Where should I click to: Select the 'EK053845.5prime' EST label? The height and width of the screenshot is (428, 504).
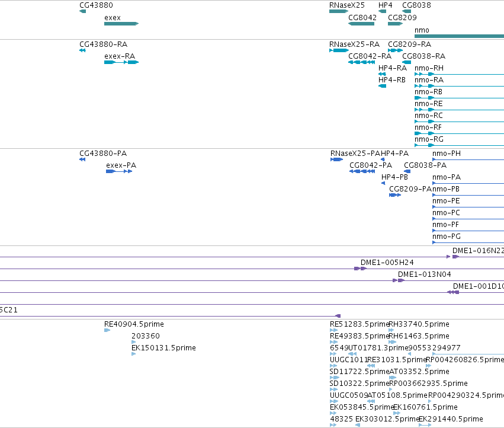362,407
